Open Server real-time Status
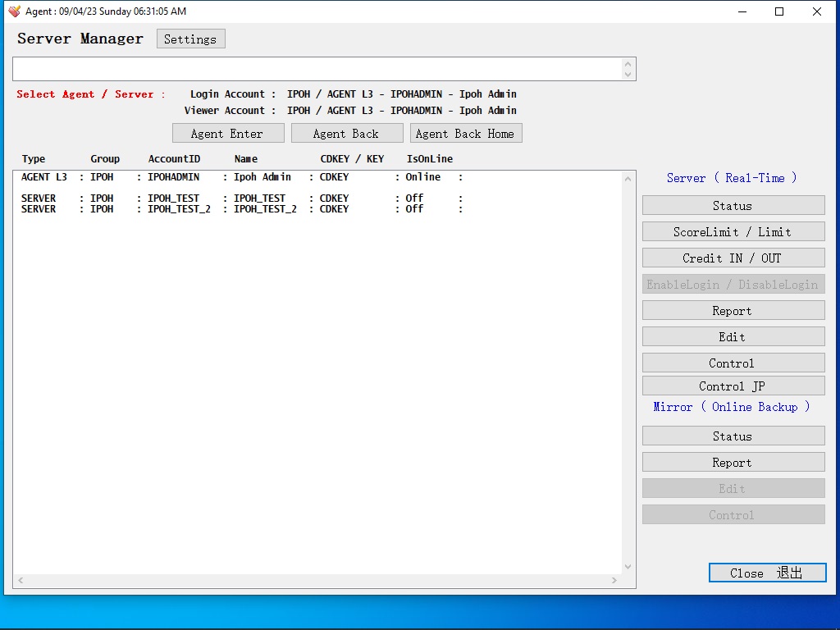 pos(733,206)
